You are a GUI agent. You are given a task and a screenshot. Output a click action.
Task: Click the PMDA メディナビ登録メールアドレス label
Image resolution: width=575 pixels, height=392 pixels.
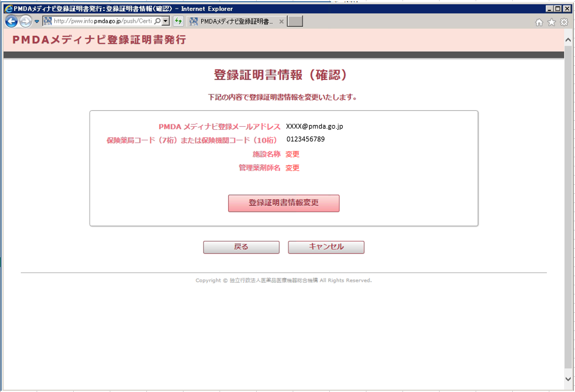point(220,127)
